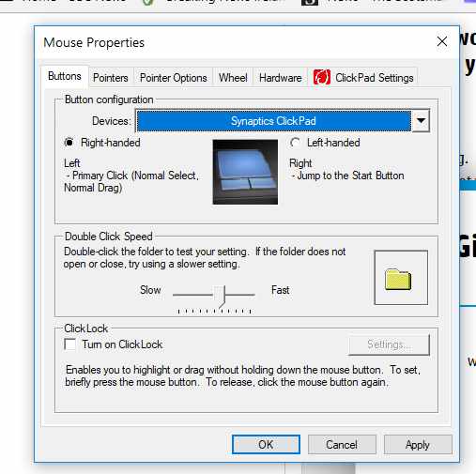Image resolution: width=476 pixels, height=474 pixels.
Task: Click the Apply button
Action: (x=418, y=444)
